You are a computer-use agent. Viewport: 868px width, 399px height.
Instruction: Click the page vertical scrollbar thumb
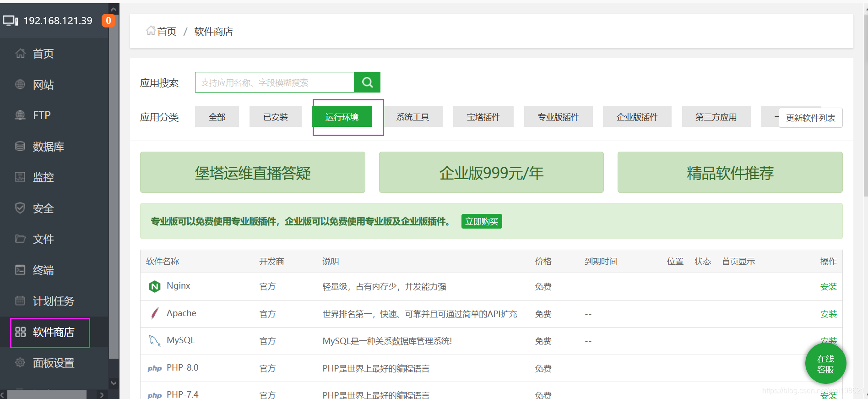(865, 105)
